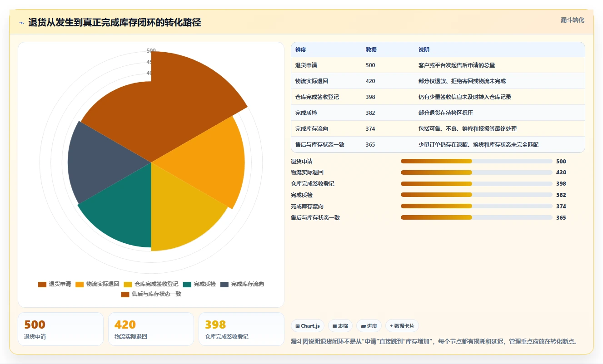Click the 仓库完成签收登记 progress bar
The height and width of the screenshot is (364, 603).
tap(477, 184)
